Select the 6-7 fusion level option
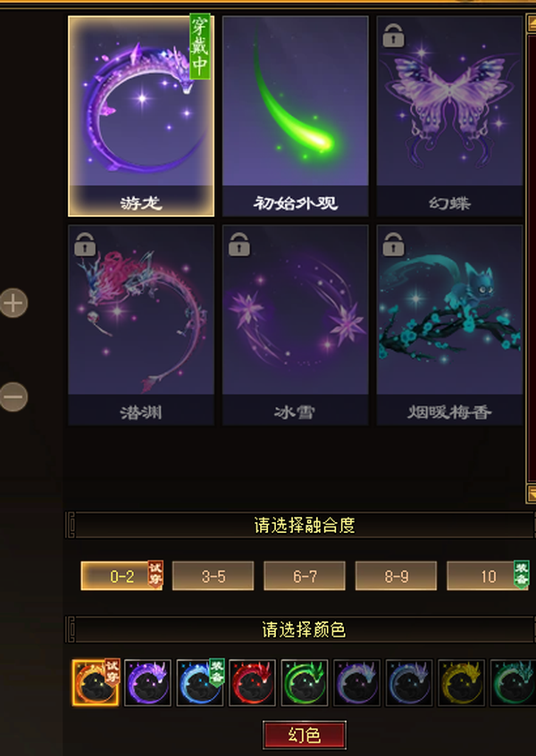This screenshot has height=756, width=536. (305, 576)
